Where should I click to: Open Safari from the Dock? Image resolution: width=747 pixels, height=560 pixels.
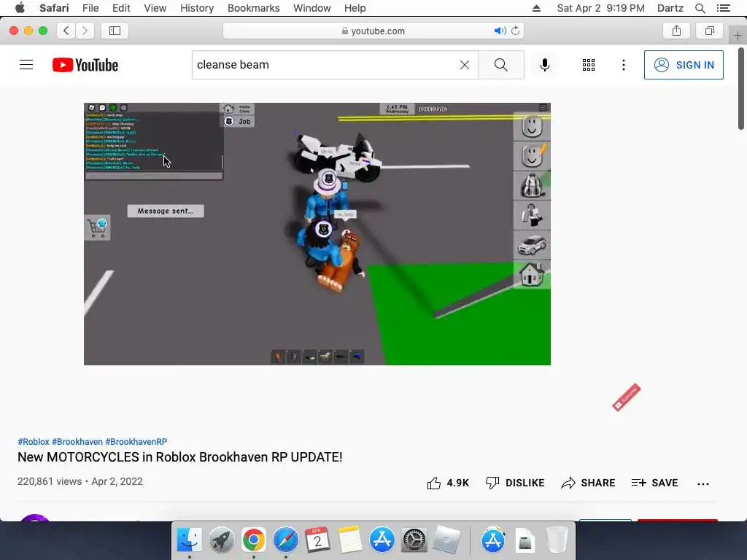coord(285,540)
